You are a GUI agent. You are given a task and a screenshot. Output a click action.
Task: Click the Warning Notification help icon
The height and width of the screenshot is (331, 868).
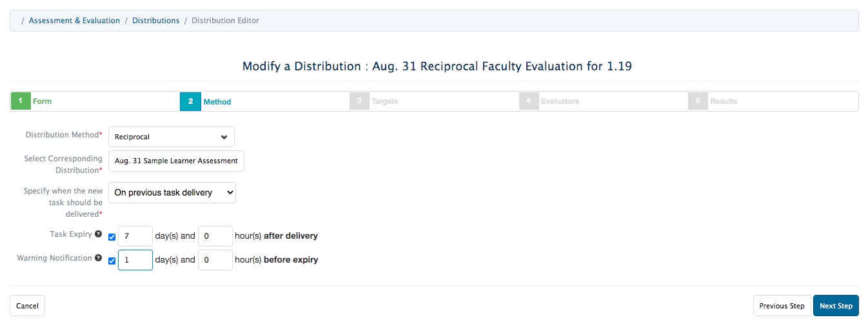(x=98, y=258)
